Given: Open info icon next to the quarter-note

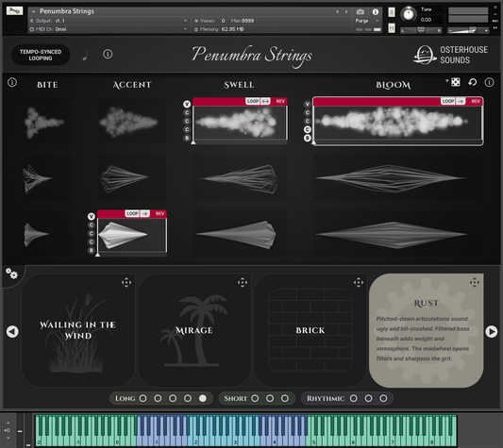Looking at the screenshot, I should coord(108,54).
